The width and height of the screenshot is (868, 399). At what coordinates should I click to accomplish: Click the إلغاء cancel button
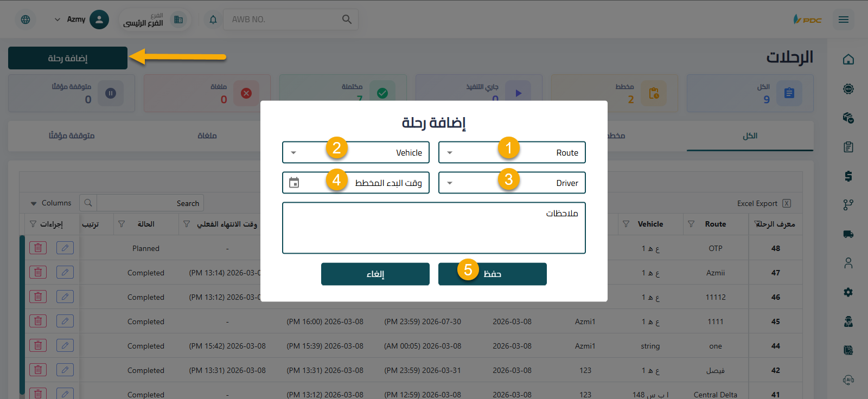click(x=375, y=274)
